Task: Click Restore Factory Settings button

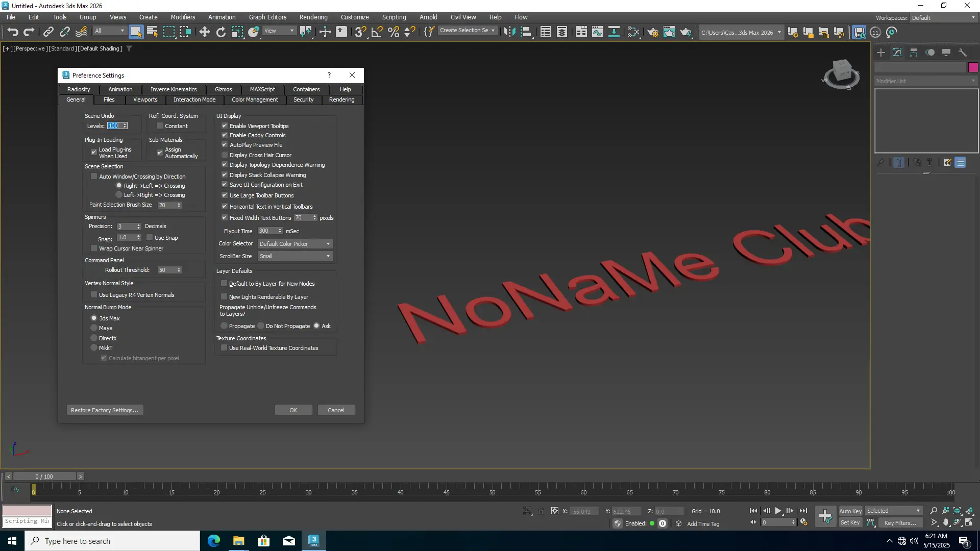Action: pos(105,410)
